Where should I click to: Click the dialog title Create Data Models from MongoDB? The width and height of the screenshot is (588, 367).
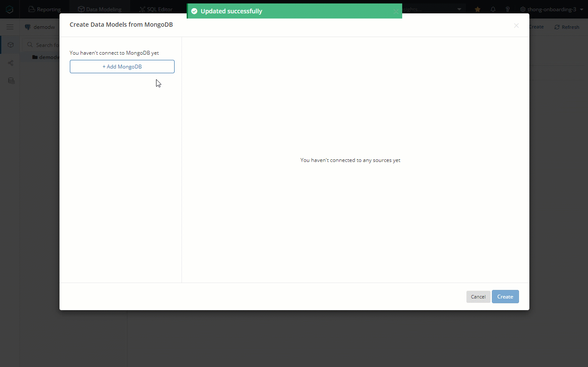coord(121,25)
